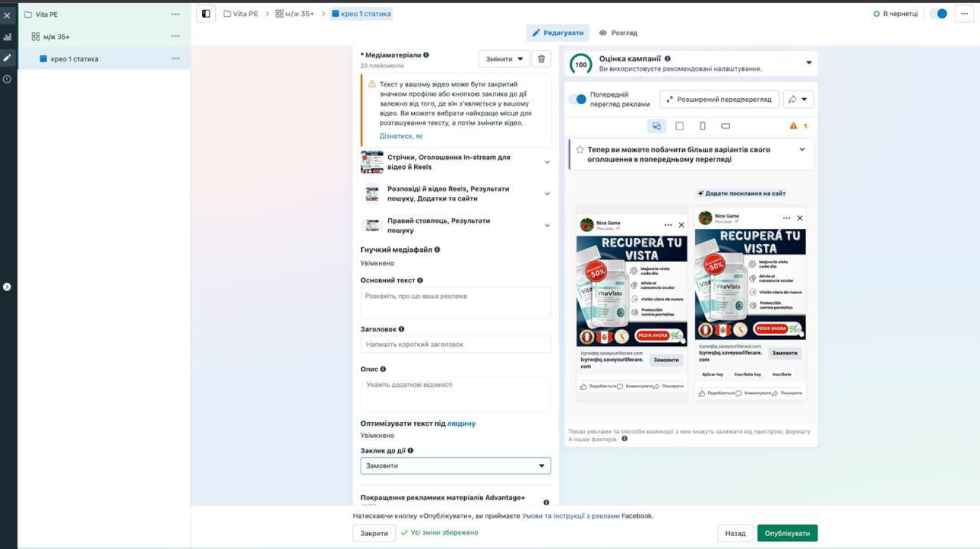Select the square feed preview format icon

(679, 126)
